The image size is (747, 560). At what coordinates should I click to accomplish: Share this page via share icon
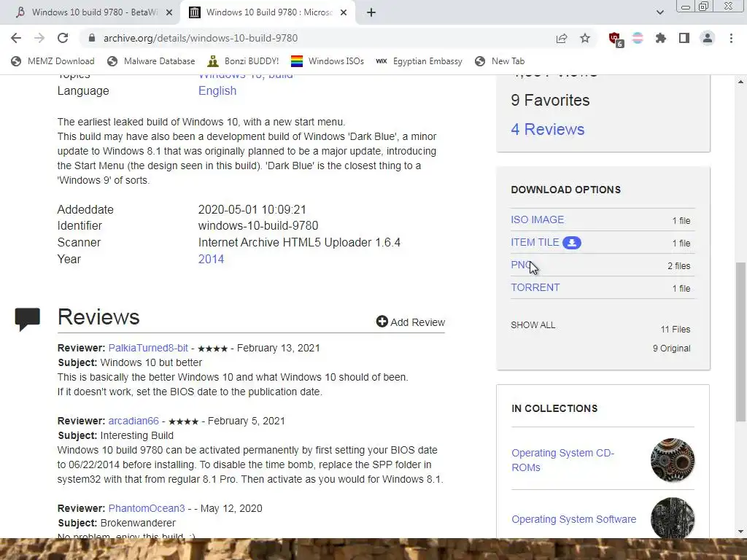(562, 38)
